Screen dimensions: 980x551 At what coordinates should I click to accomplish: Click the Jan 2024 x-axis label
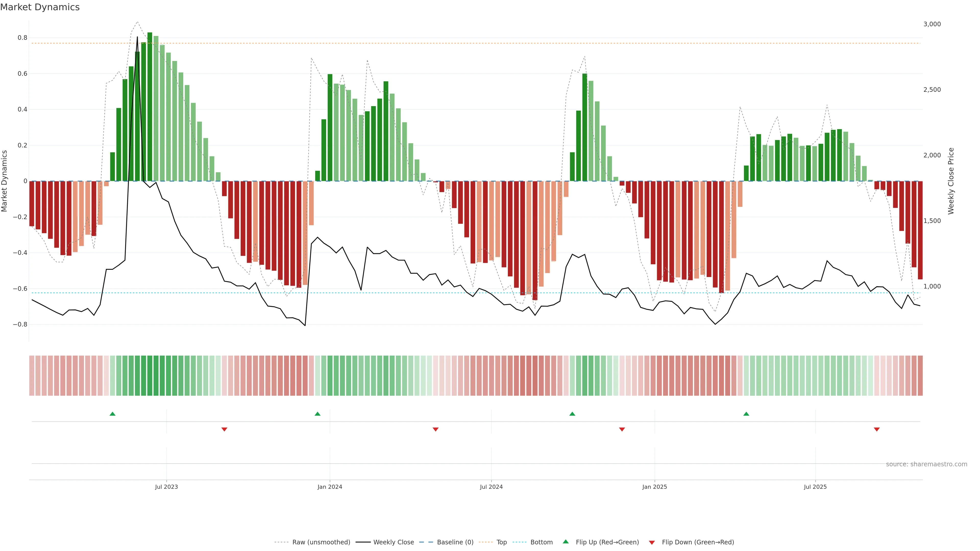pos(329,487)
